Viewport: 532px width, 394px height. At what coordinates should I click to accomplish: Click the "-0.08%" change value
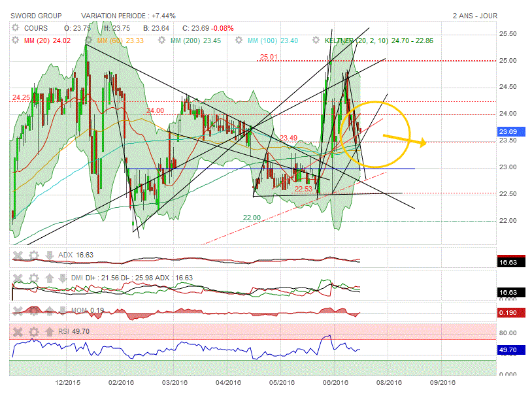coord(222,28)
